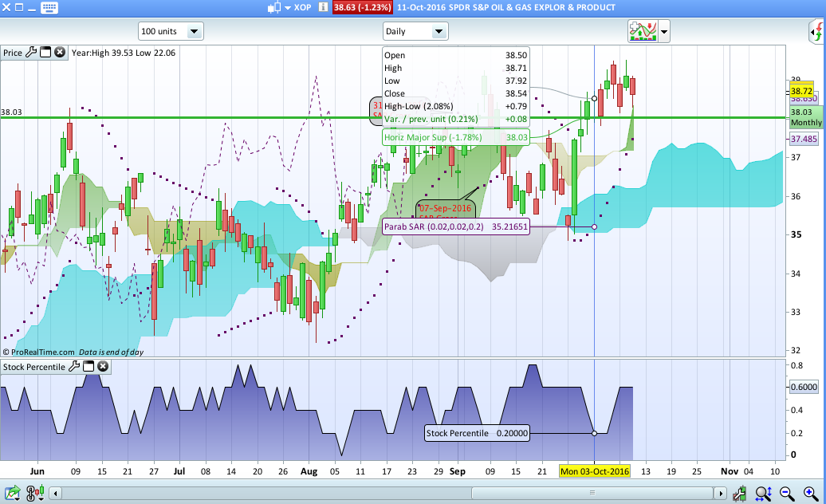Click the 07-Sep-2016 SAR annotation
Image resolution: width=826 pixels, height=504 pixels.
[x=446, y=210]
